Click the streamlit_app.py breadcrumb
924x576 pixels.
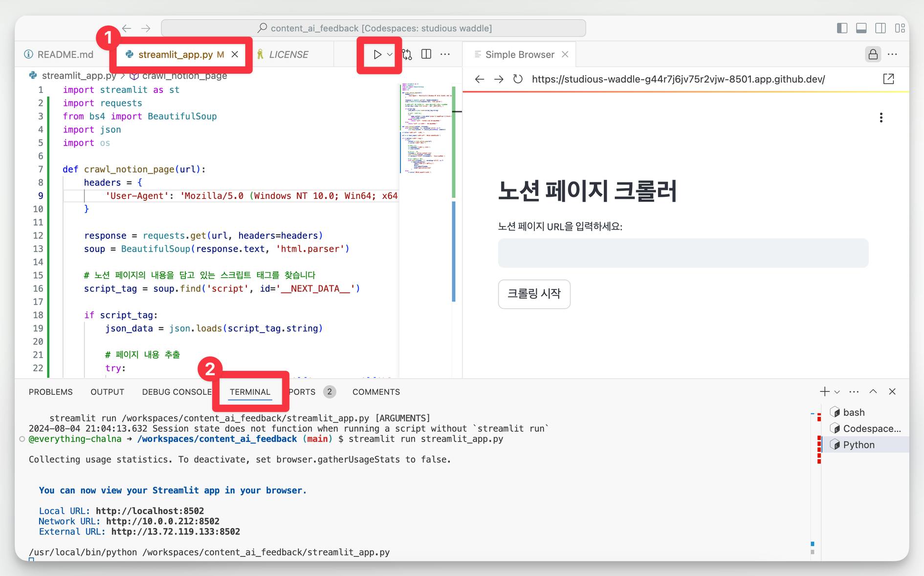tap(79, 76)
